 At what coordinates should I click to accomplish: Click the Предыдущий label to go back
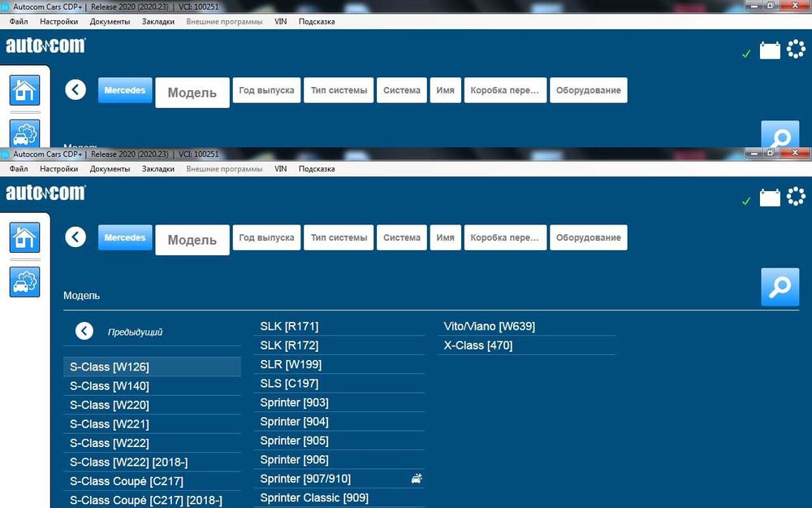pos(135,332)
